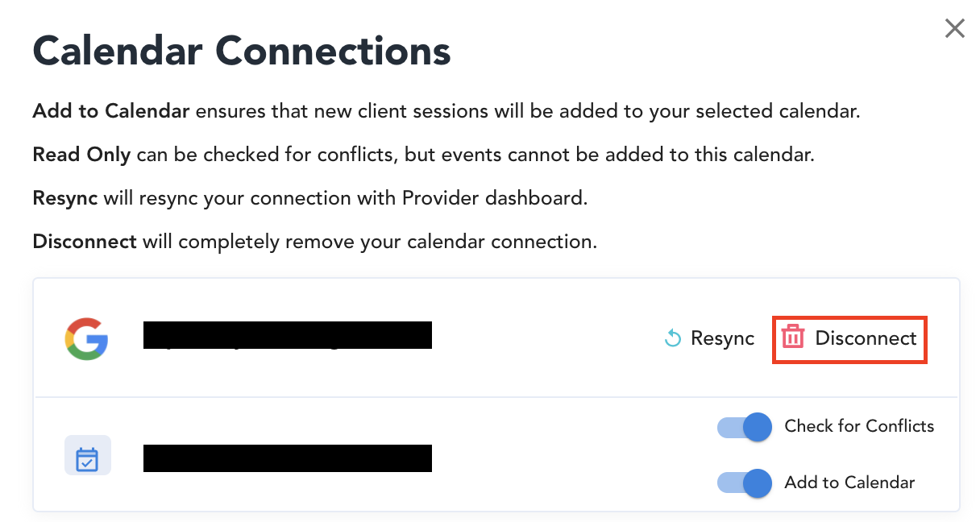Disable the Check for Conflicts switch
The height and width of the screenshot is (522, 980).
click(x=745, y=427)
